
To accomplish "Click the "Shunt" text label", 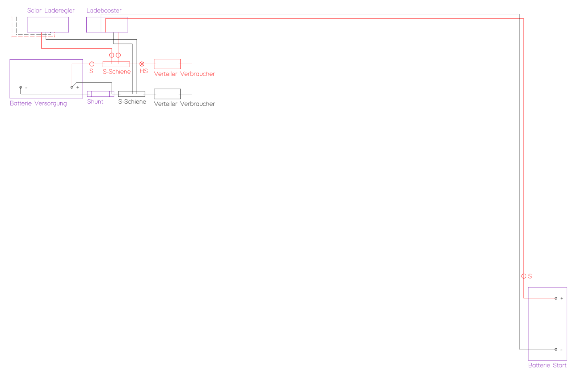I will (95, 102).
